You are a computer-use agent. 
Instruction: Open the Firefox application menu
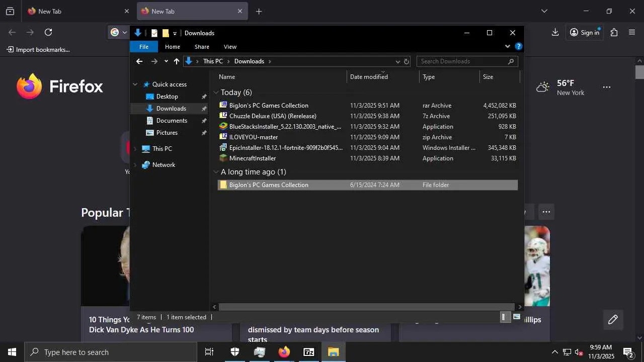632,32
